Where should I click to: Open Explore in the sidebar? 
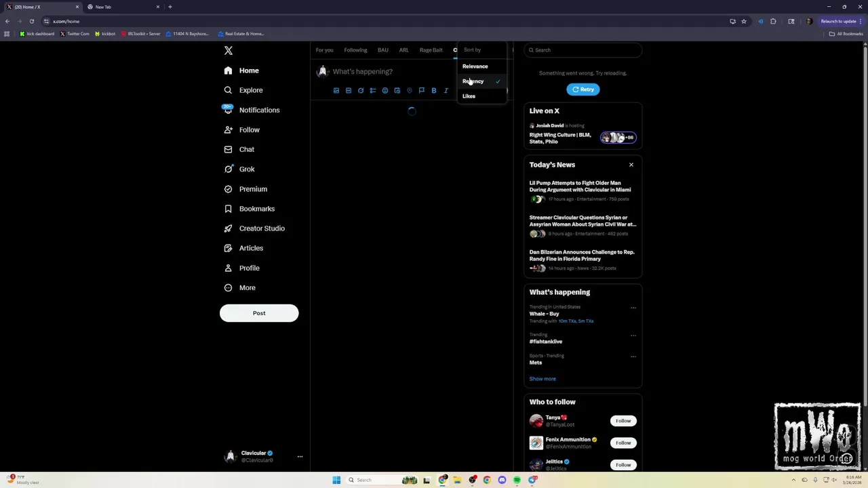tap(243, 90)
